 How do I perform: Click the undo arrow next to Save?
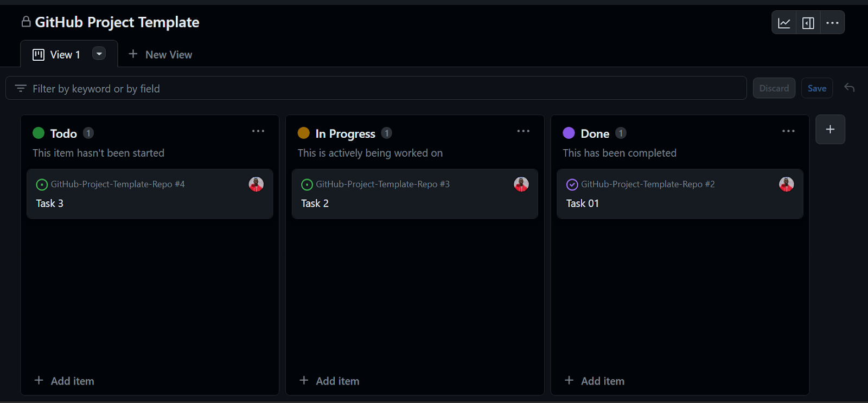(x=850, y=88)
